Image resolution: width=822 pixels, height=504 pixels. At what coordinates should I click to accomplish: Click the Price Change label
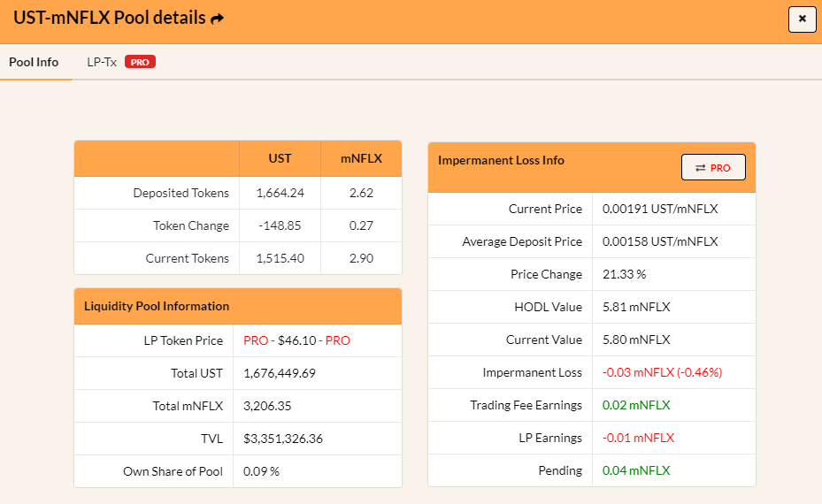(546, 274)
